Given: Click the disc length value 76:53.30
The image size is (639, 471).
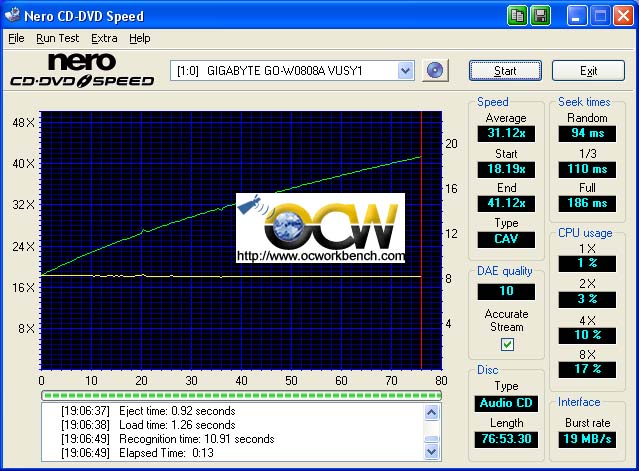Looking at the screenshot, I should coord(506,439).
